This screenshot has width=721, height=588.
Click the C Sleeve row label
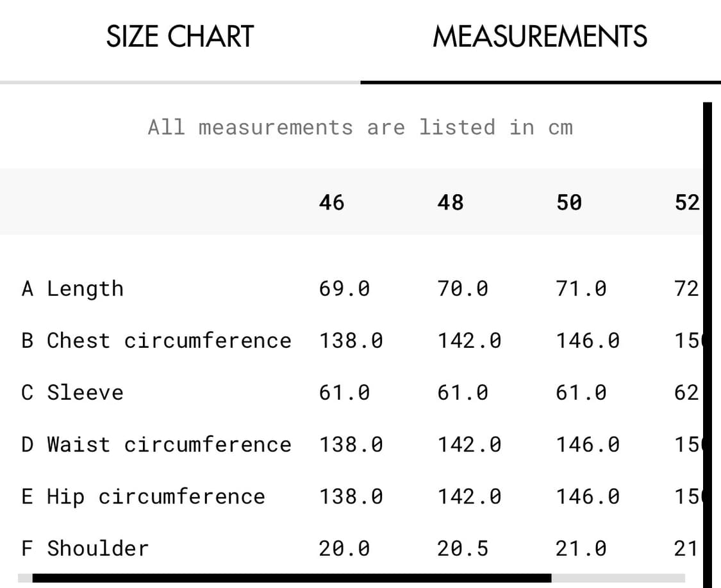(72, 393)
